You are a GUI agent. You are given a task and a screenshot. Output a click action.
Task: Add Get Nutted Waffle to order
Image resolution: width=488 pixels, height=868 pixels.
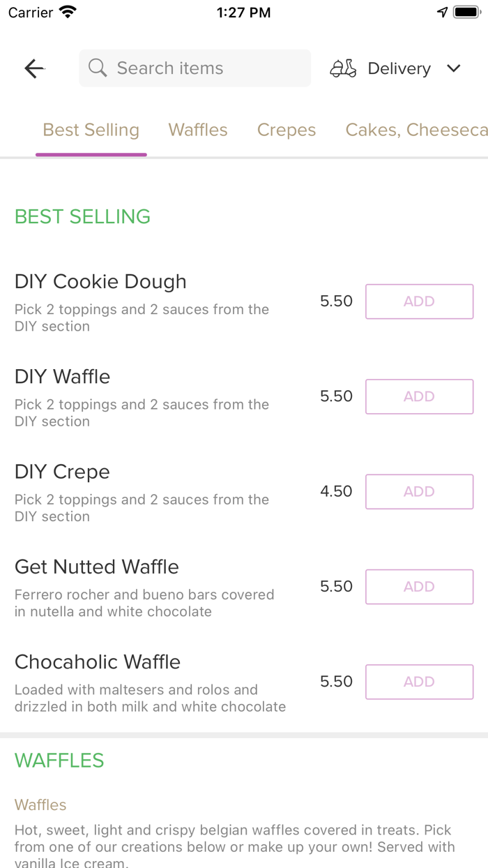click(419, 587)
